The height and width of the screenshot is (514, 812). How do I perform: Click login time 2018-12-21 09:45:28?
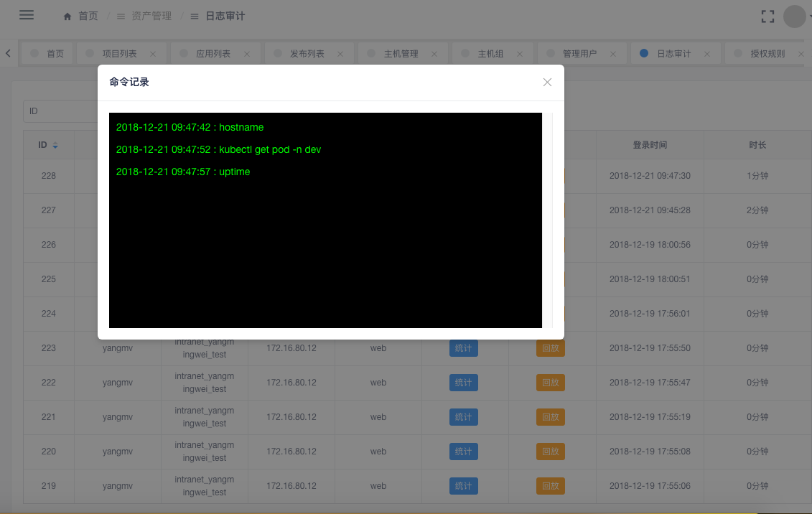click(x=650, y=210)
